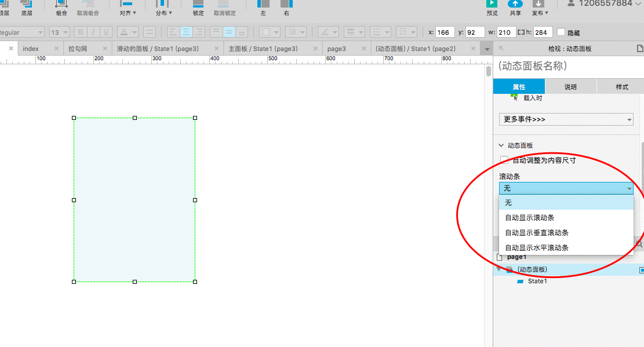Pop out the inspector panel arrow icon
The height and width of the screenshot is (347, 644).
point(501,49)
